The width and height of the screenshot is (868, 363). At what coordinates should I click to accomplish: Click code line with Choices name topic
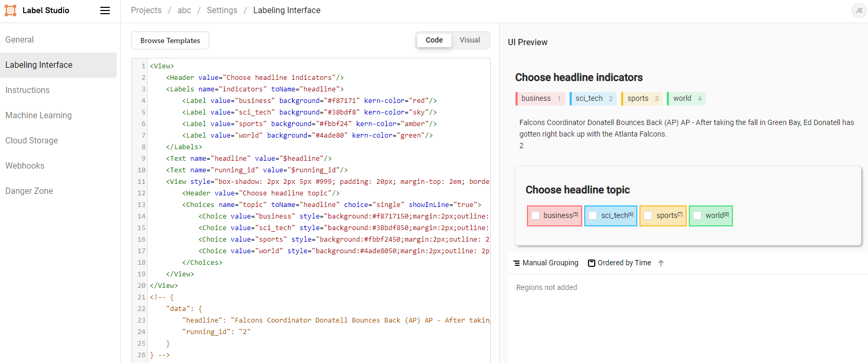pyautogui.click(x=332, y=205)
